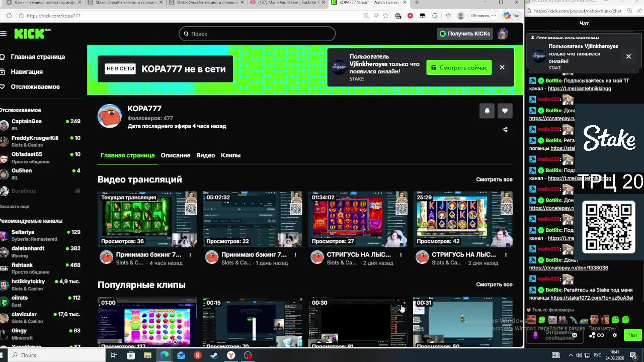Click Смотреть все for Популярные клипы
Viewport: 644px width, 362px height.
tap(494, 285)
